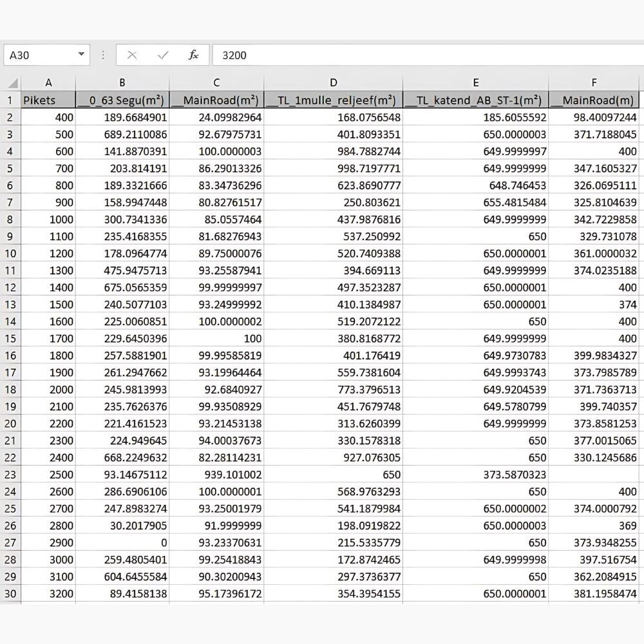Select column D header

pyautogui.click(x=333, y=83)
